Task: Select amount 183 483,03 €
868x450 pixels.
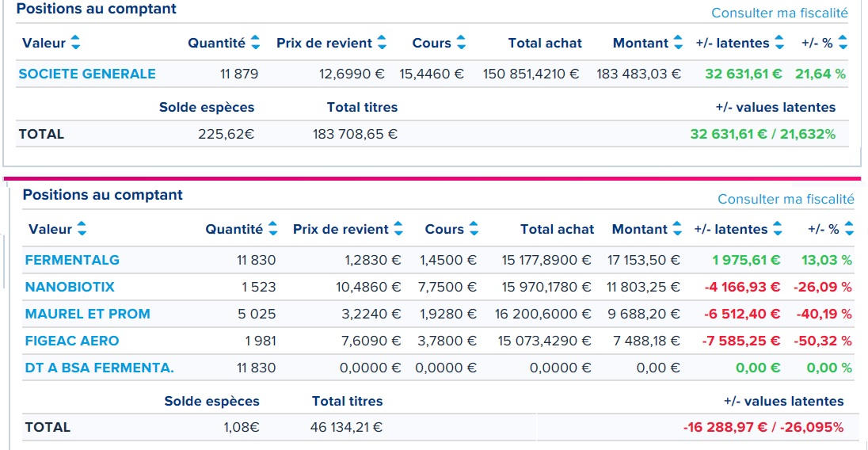Action: [x=639, y=74]
